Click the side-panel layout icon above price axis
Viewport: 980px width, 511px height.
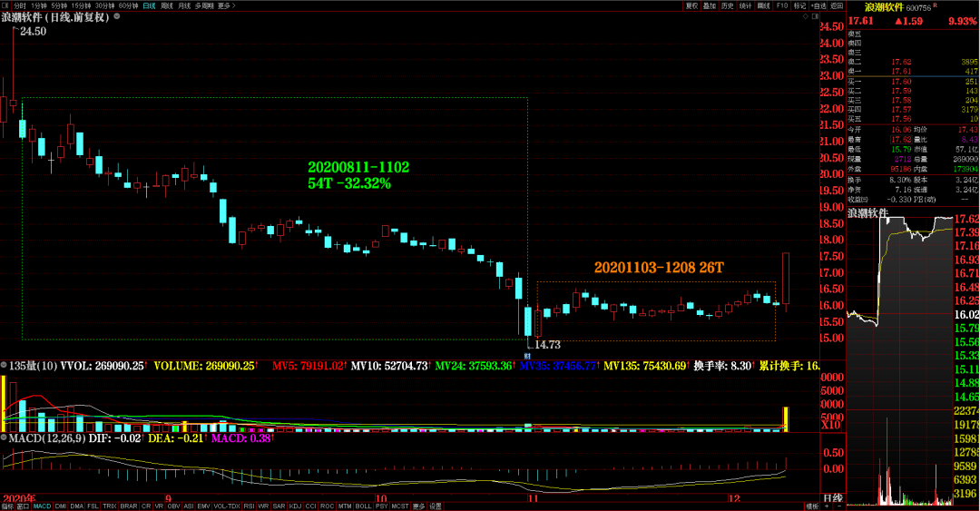tap(815, 16)
